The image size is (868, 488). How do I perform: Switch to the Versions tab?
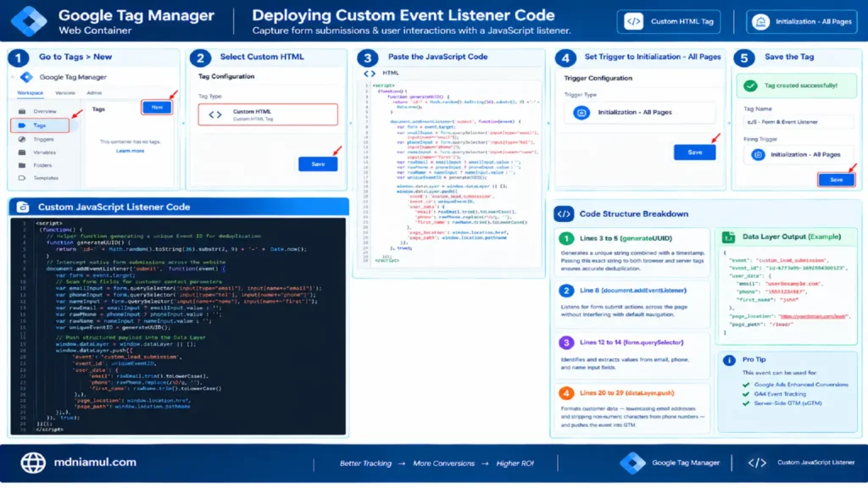click(64, 93)
